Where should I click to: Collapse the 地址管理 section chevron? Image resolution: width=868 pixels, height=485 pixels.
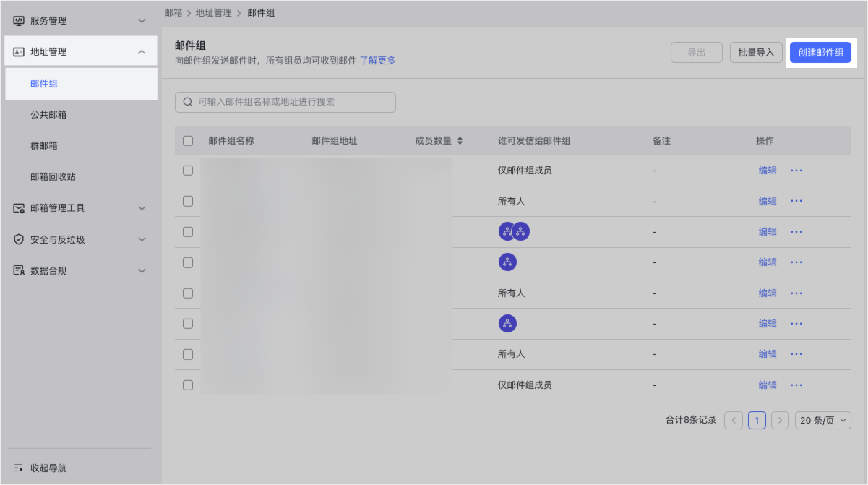[142, 52]
